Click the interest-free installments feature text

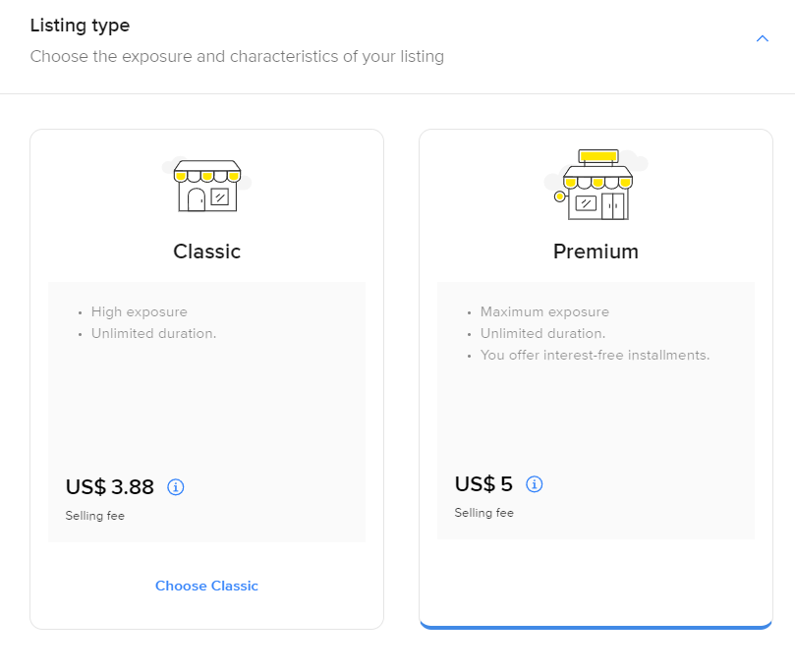click(595, 355)
